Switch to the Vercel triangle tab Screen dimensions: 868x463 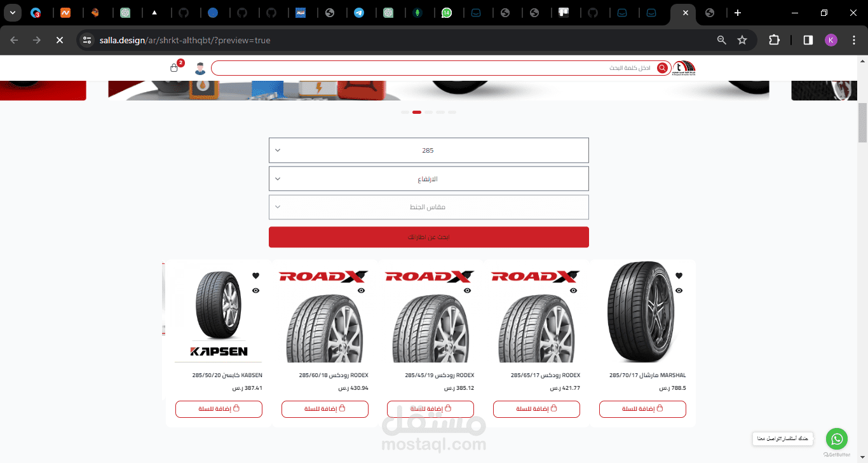pyautogui.click(x=154, y=13)
